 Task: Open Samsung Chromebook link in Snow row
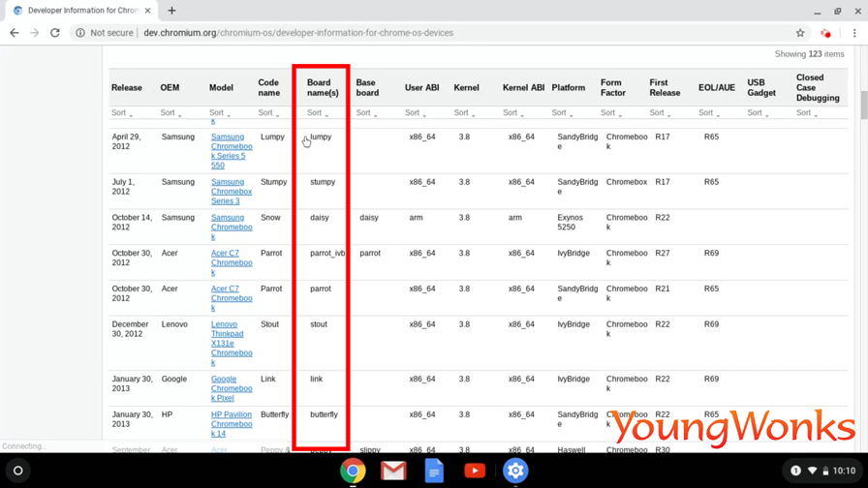pos(232,227)
